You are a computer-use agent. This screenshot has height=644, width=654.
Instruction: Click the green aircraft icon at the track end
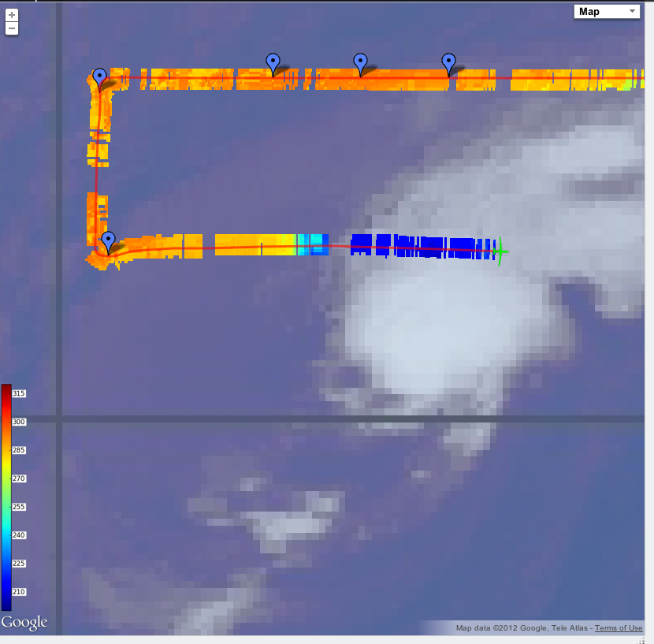pyautogui.click(x=499, y=251)
